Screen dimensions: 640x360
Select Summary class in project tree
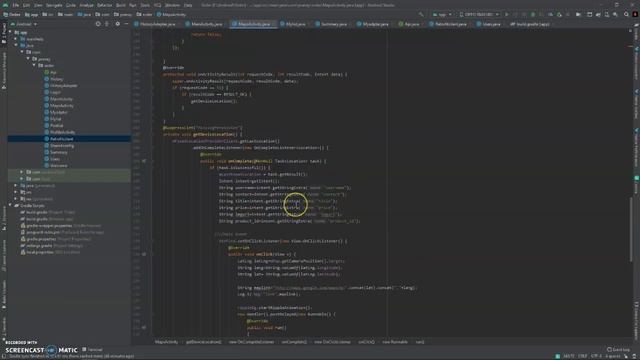coord(56,152)
